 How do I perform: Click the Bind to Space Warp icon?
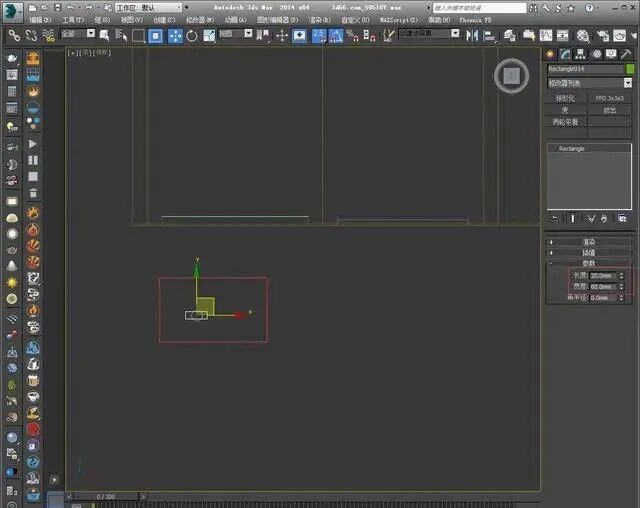pos(48,36)
